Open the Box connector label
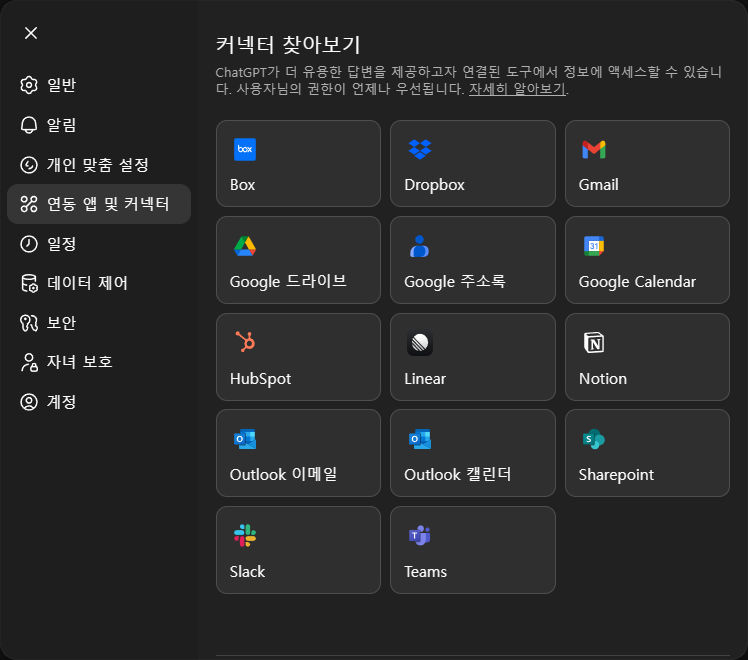Screen dimensions: 748x660 [242, 185]
